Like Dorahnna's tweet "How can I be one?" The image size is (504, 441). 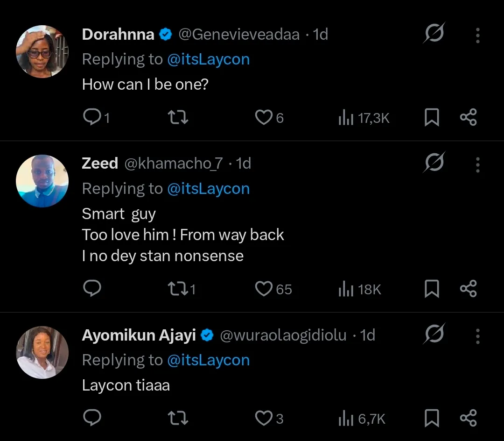[264, 117]
